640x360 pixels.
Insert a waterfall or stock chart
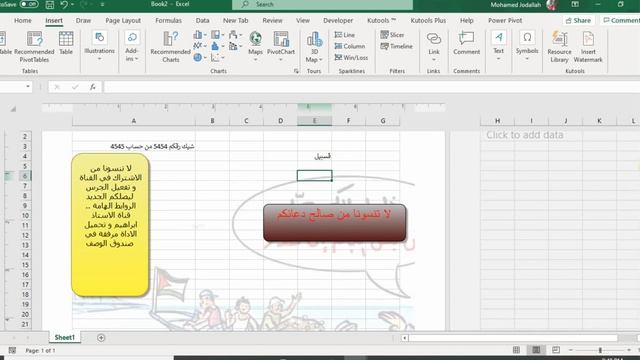click(x=235, y=35)
